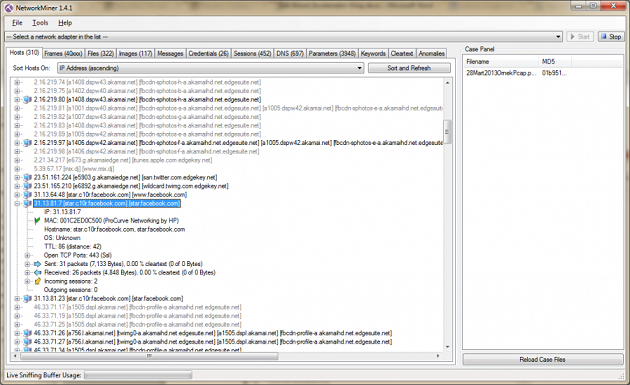
Task: Select the 2.21.34.217 itunes.apple.com host
Action: [x=123, y=160]
